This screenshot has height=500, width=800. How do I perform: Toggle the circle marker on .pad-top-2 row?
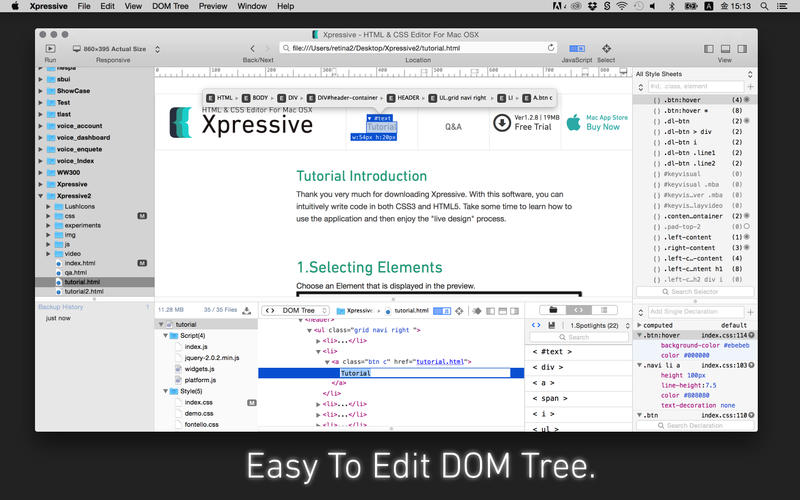[746, 227]
